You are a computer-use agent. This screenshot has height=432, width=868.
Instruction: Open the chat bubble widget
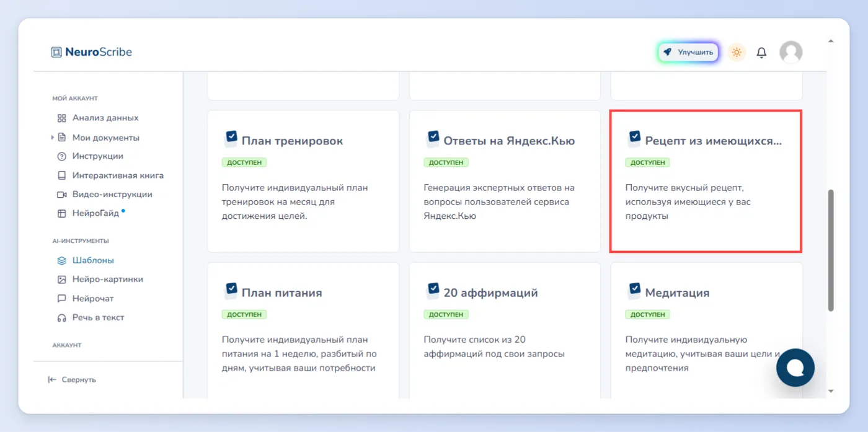tap(795, 368)
